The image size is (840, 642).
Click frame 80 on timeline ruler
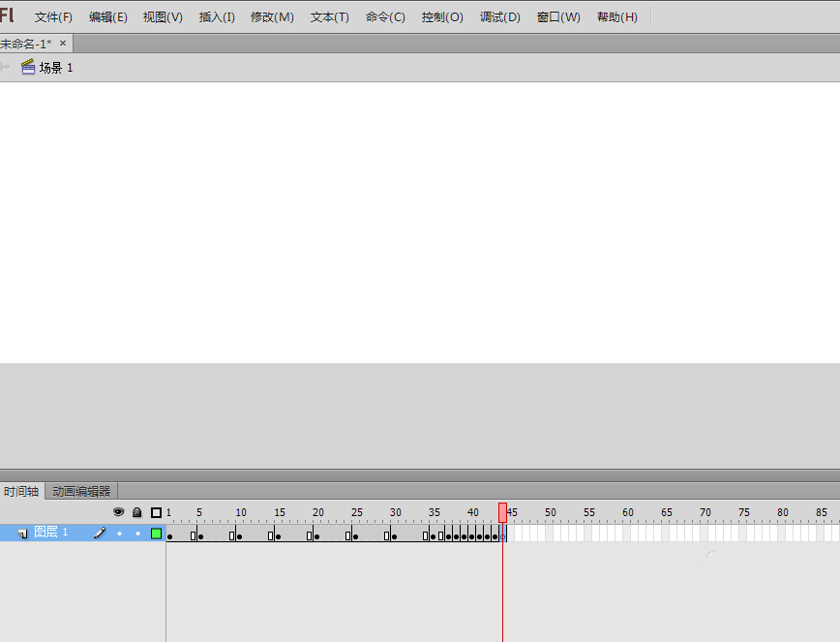click(783, 513)
